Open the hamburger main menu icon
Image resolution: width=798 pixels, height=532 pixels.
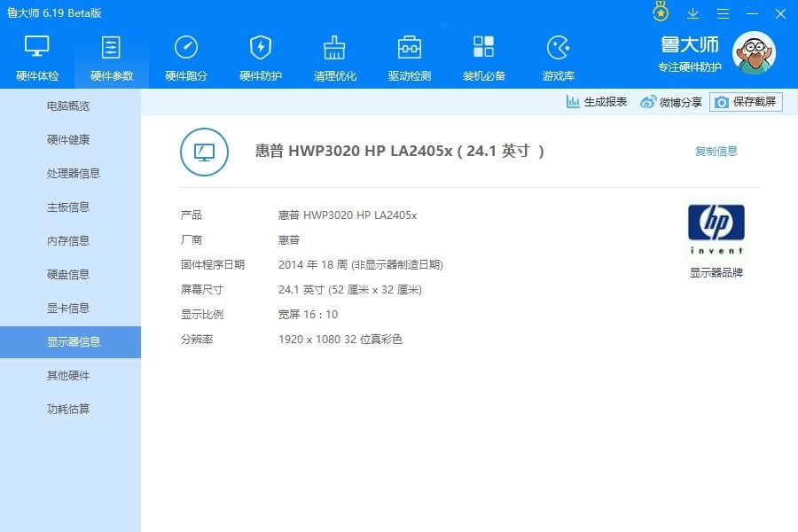[x=723, y=14]
